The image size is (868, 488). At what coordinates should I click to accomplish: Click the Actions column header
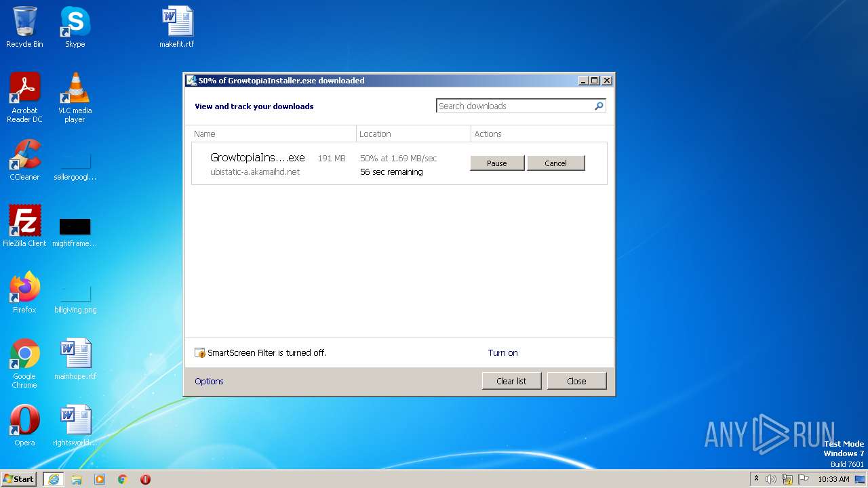pos(539,134)
